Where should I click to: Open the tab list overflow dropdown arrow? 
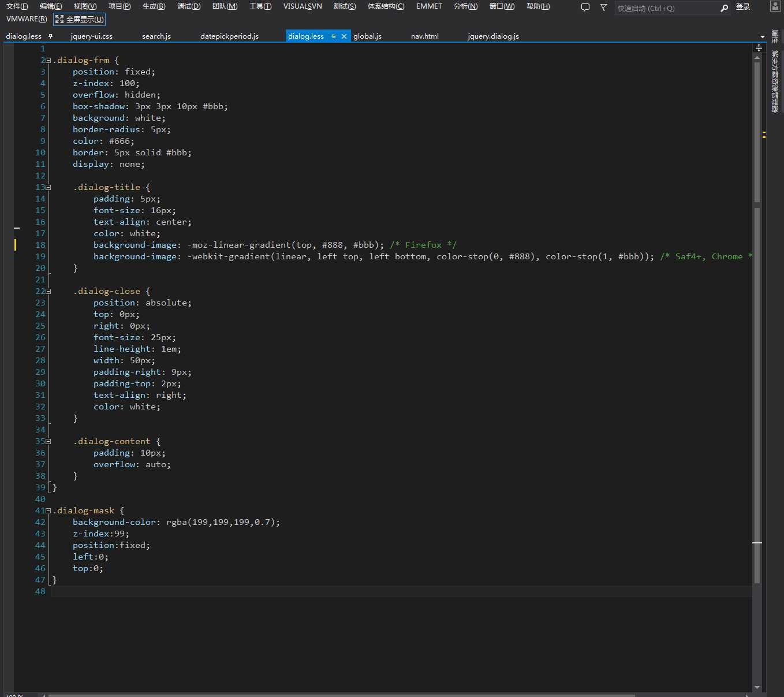tap(763, 36)
